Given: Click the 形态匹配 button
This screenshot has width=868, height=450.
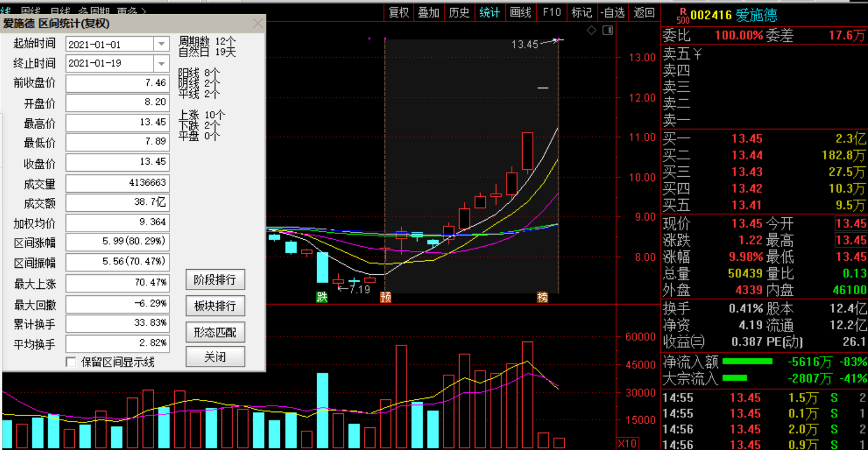Looking at the screenshot, I should point(215,332).
